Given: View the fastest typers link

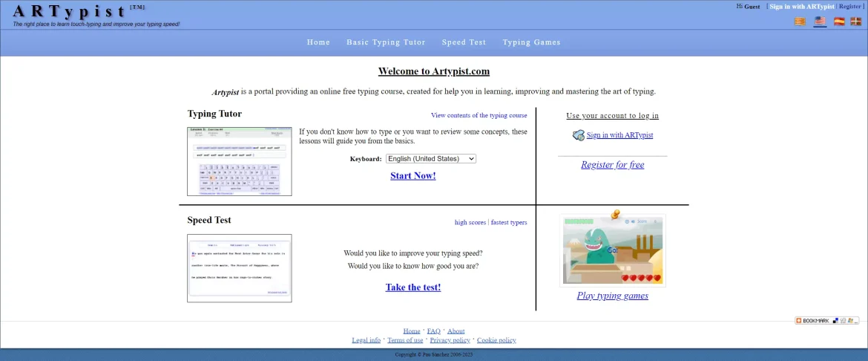Looking at the screenshot, I should (x=509, y=222).
